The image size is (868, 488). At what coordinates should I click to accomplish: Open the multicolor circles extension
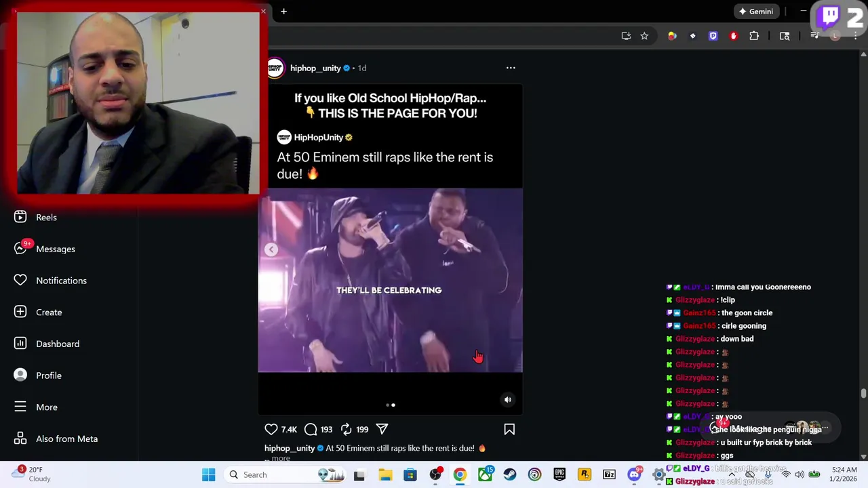(672, 36)
